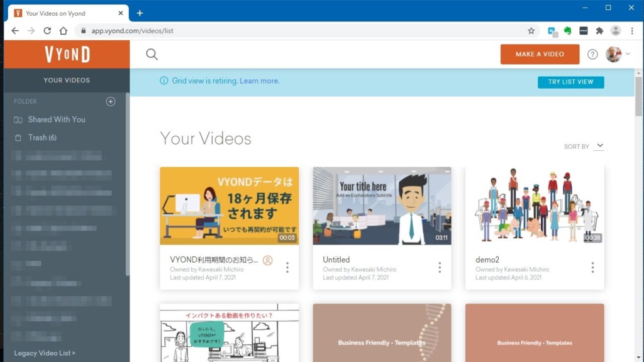This screenshot has height=362, width=644.
Task: Open the Chrome profile icon
Action: pyautogui.click(x=615, y=31)
